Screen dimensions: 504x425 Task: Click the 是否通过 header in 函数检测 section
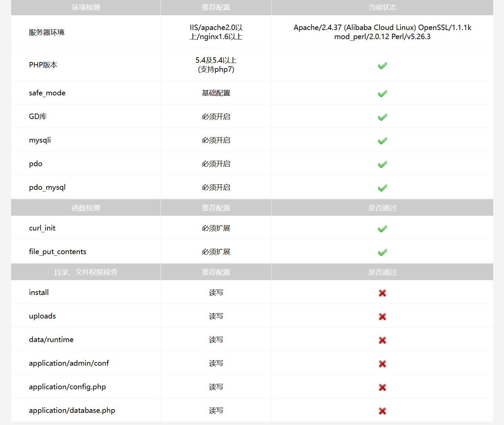(x=382, y=208)
